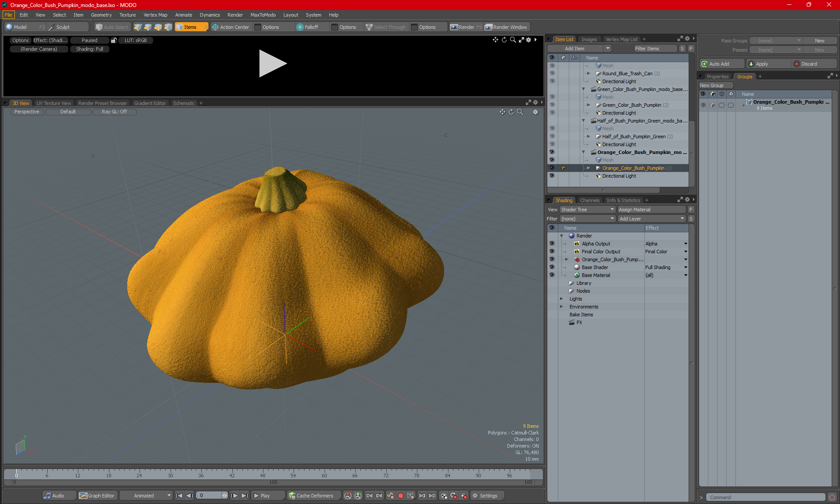The image size is (840, 504).
Task: Click the Render F9 button
Action: click(x=466, y=27)
